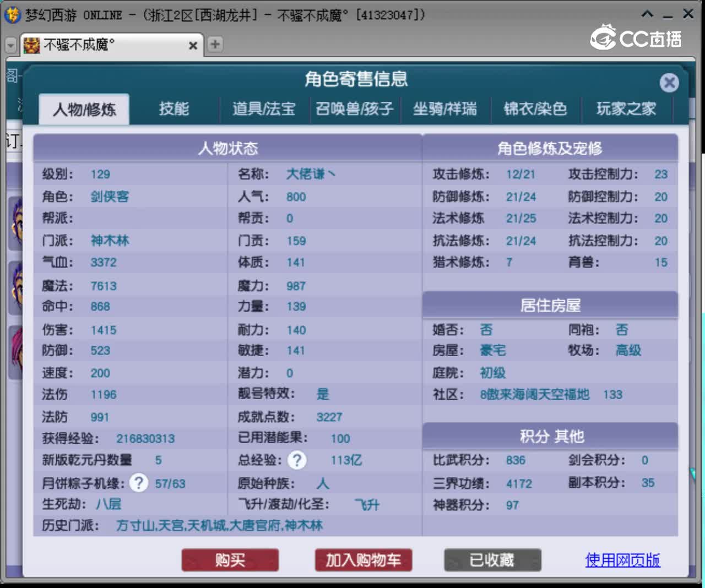
Task: Click the 加入购物车 button
Action: (364, 560)
